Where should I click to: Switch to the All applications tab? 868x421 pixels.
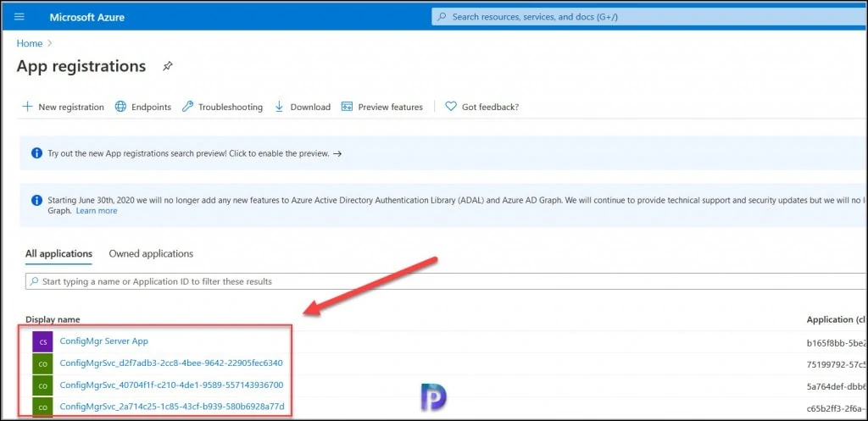coord(58,254)
